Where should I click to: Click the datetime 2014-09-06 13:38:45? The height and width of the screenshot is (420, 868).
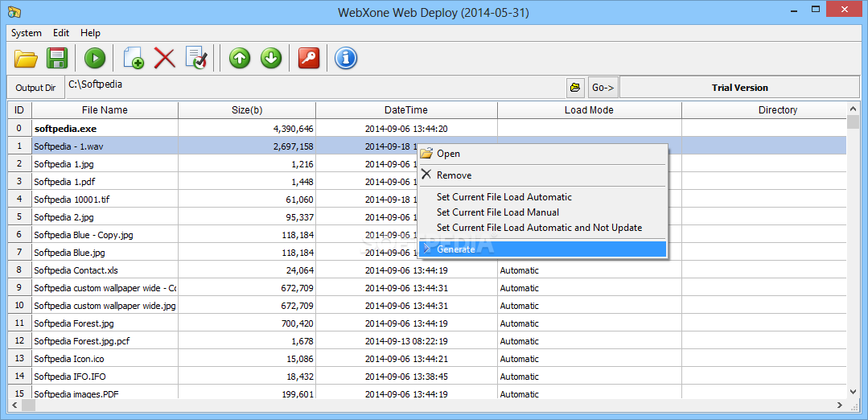pyautogui.click(x=406, y=377)
